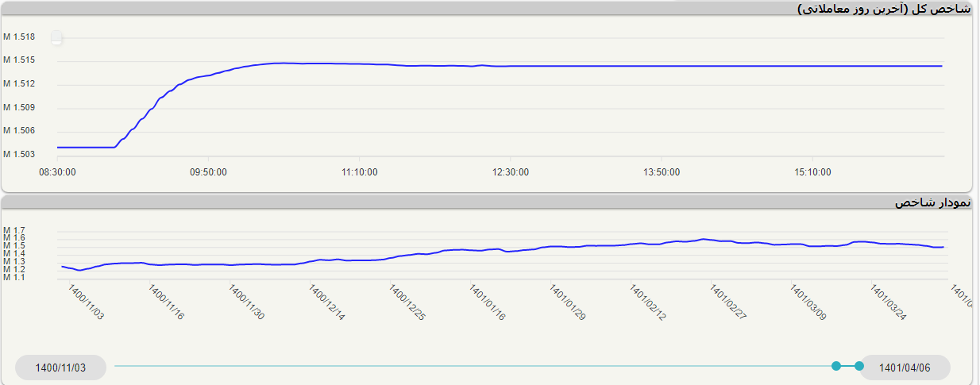Click the small box near M 1.518
980x385 pixels.
pos(56,37)
